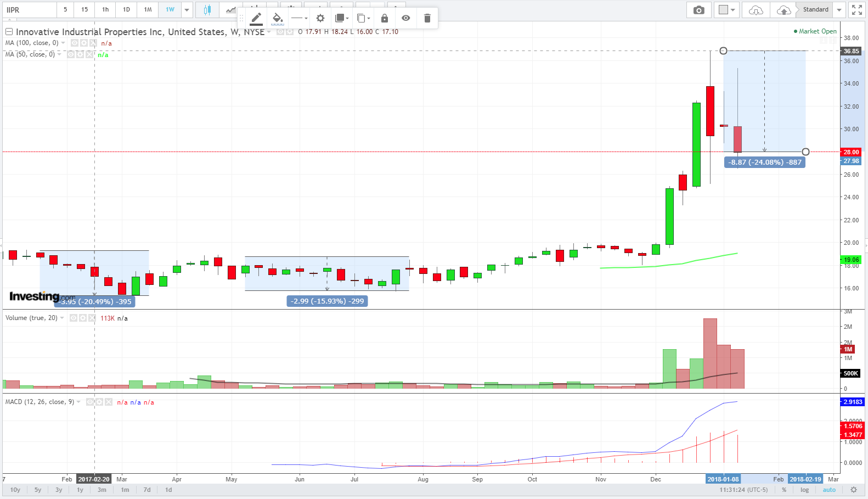Toggle percentage scale
The width and height of the screenshot is (868, 499).
coord(784,490)
